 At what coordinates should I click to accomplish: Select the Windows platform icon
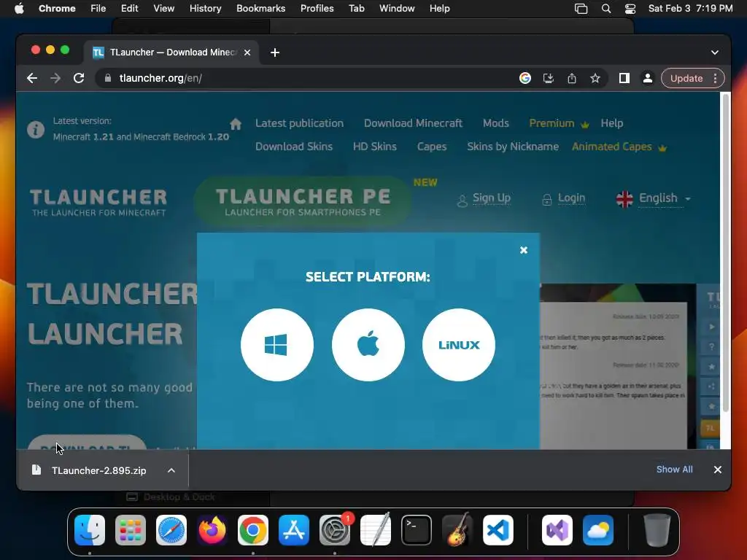[276, 345]
